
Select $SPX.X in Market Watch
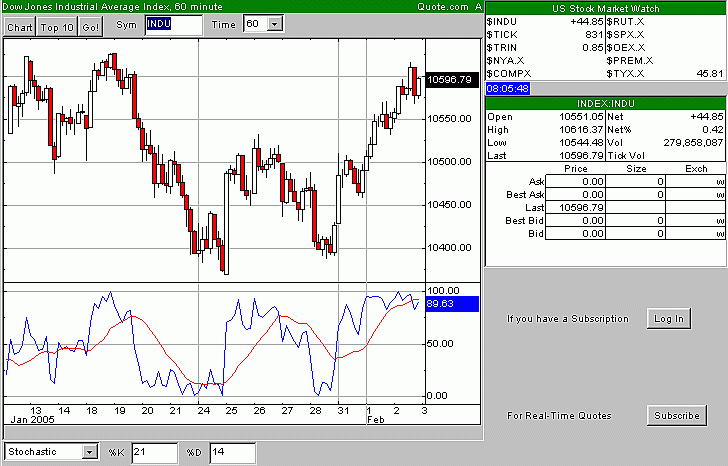point(625,35)
